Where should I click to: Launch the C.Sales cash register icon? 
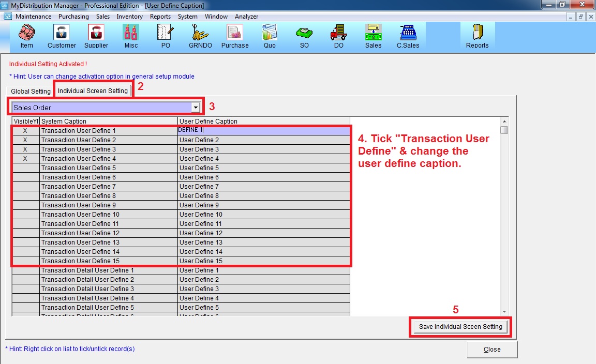(408, 36)
